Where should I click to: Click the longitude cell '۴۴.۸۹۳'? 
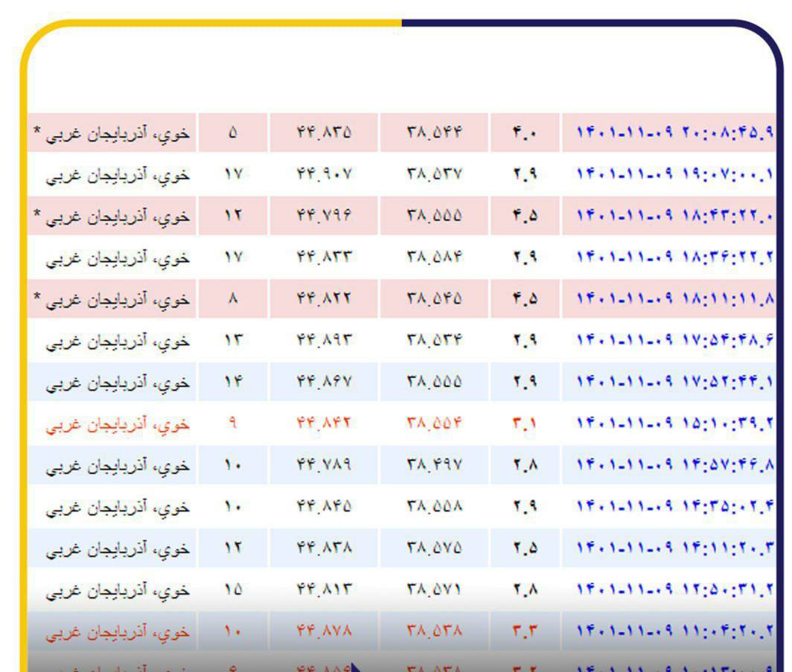tap(324, 340)
